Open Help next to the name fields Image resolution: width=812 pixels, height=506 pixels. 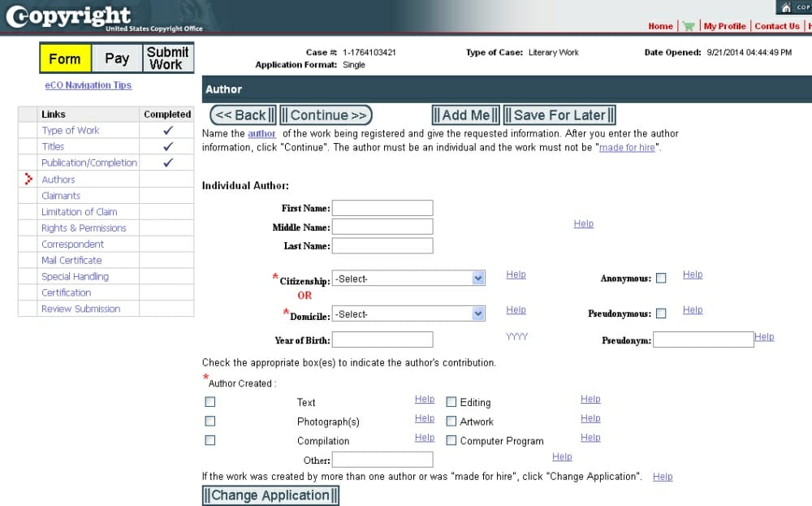584,223
